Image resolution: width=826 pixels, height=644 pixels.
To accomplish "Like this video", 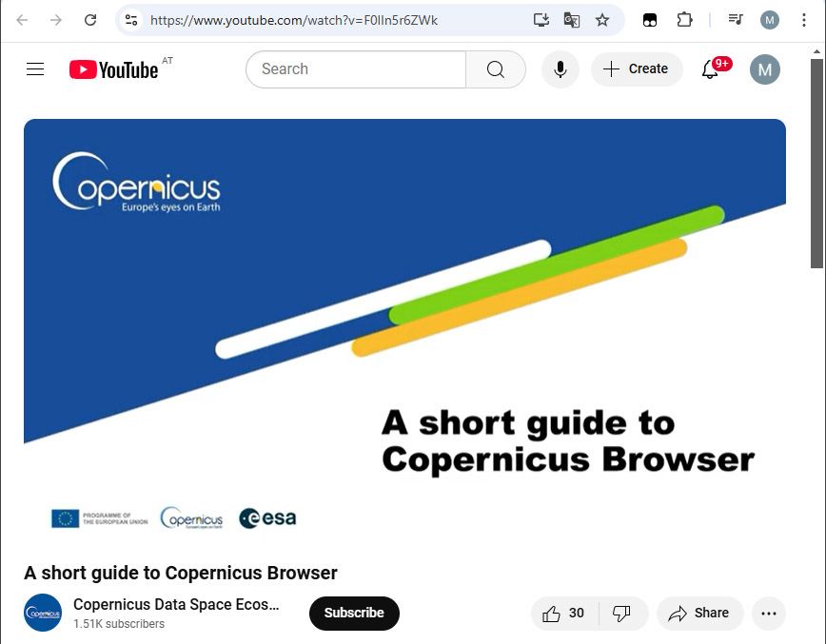I will click(x=564, y=613).
